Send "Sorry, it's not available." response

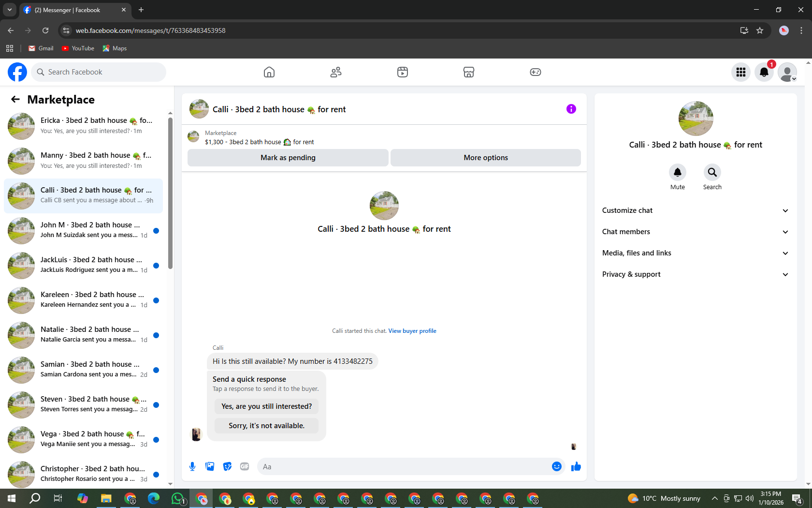(267, 426)
